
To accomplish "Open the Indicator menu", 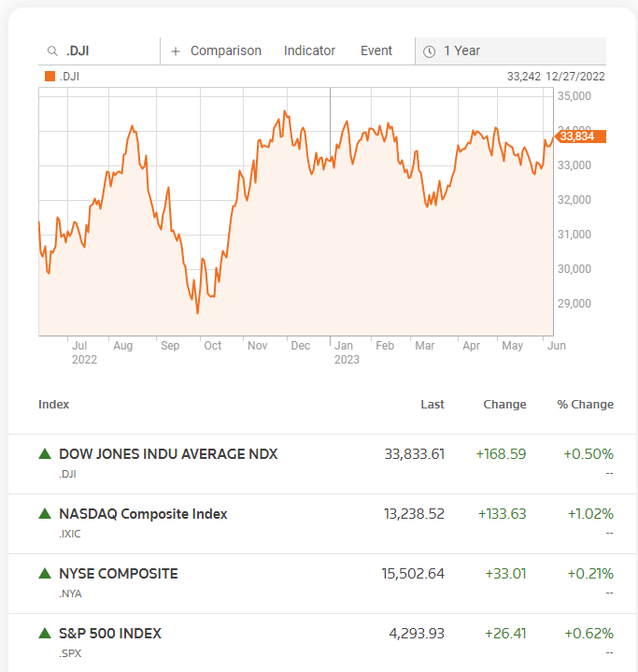I will click(309, 51).
